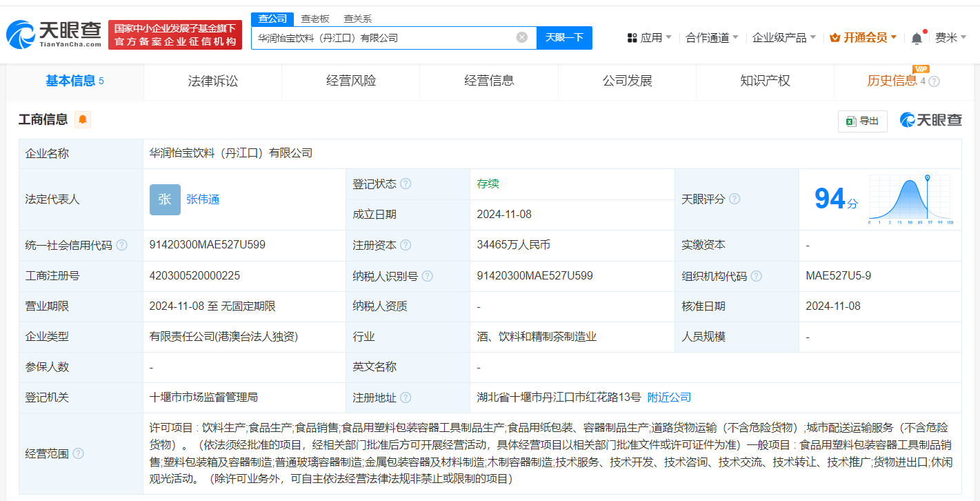The height and width of the screenshot is (501, 980).
Task: Expand the 应用 dropdown menu
Action: point(649,37)
